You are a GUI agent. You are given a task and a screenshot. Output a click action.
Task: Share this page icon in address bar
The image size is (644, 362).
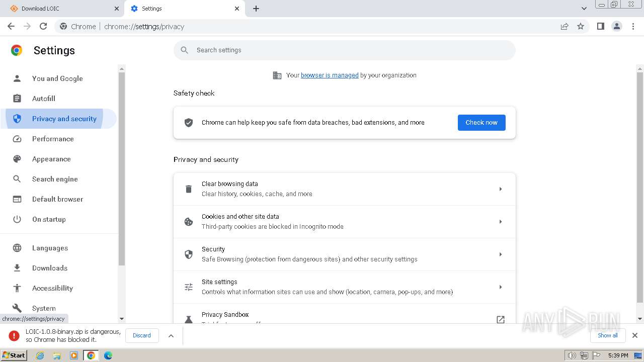point(565,26)
